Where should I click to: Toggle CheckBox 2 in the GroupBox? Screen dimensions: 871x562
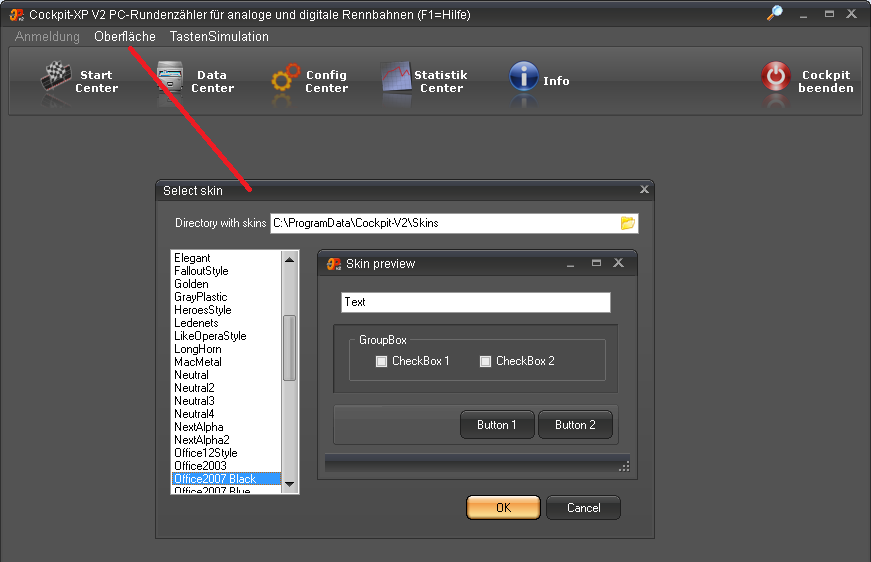[x=485, y=362]
